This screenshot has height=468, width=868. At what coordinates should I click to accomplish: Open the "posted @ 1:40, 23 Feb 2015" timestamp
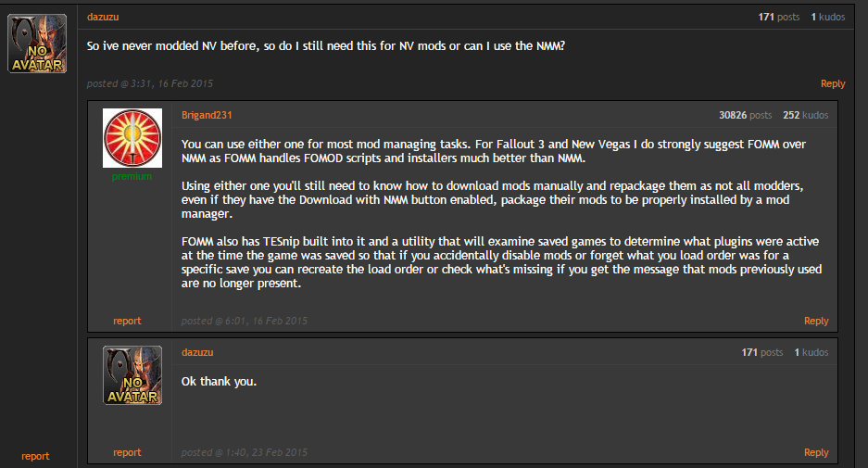[245, 452]
